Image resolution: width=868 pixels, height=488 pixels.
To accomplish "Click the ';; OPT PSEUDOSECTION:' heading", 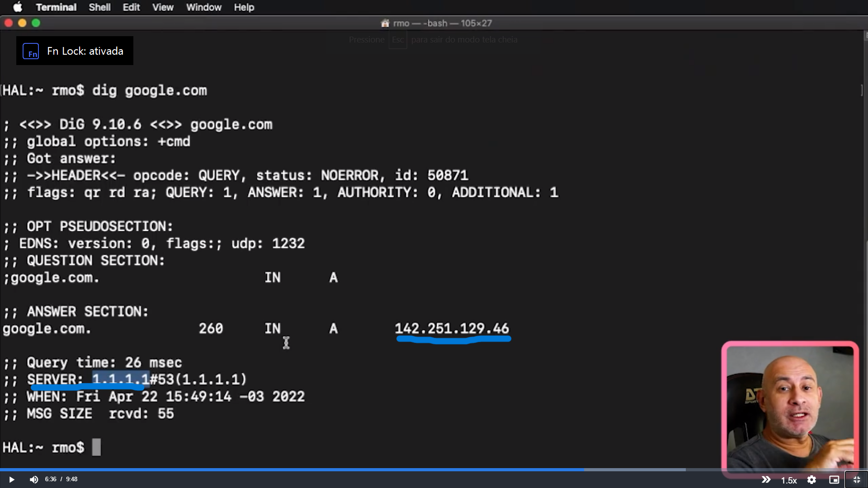I will [x=88, y=226].
